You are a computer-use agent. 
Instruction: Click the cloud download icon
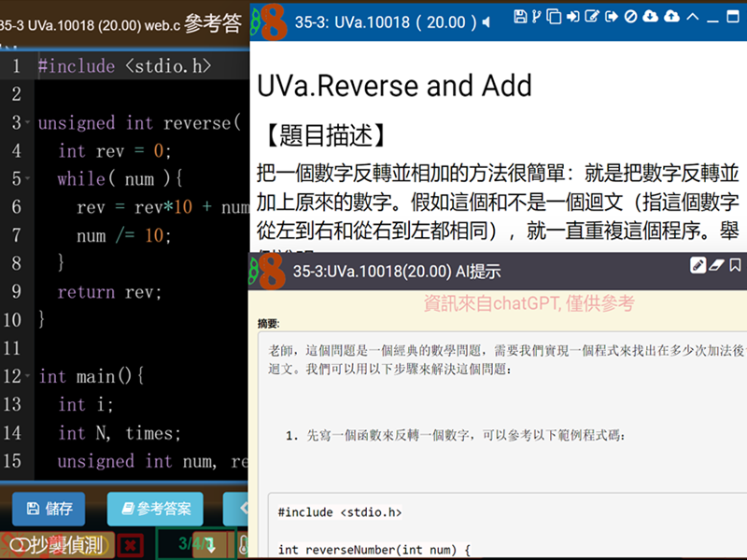click(x=650, y=16)
